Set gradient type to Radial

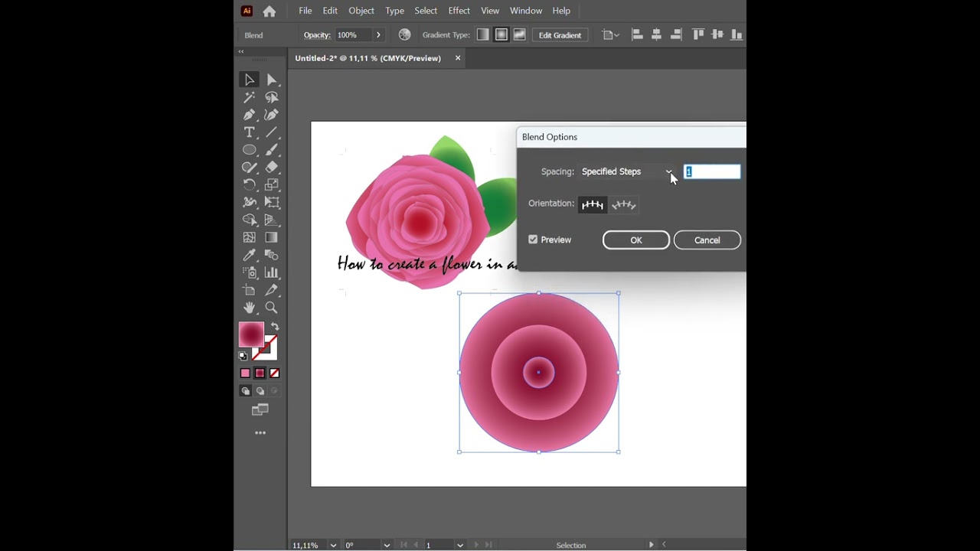pos(501,34)
